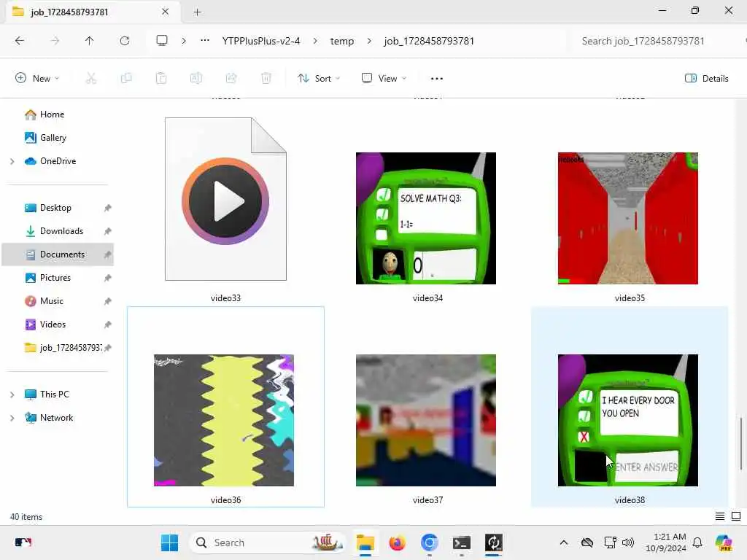This screenshot has height=560, width=747.
Task: Select the video38 thumbnail
Action: [628, 420]
